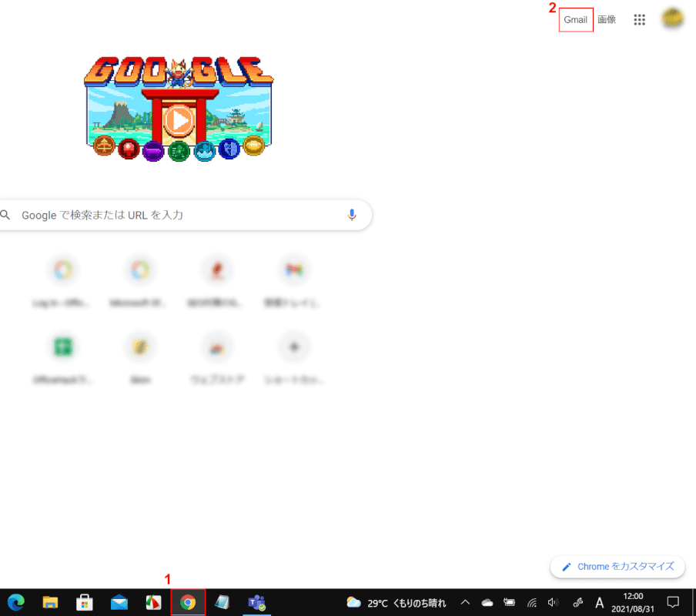Viewport: 696px width, 616px height.
Task: Open the network tray icon
Action: pos(532,602)
